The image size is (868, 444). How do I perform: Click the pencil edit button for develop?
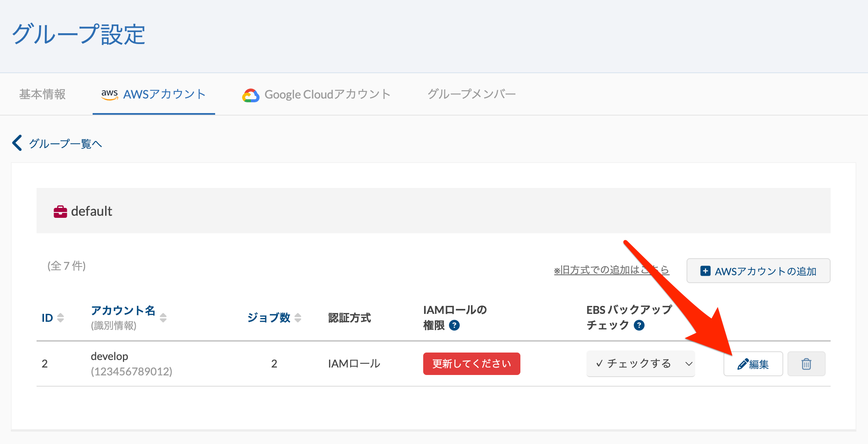(753, 364)
